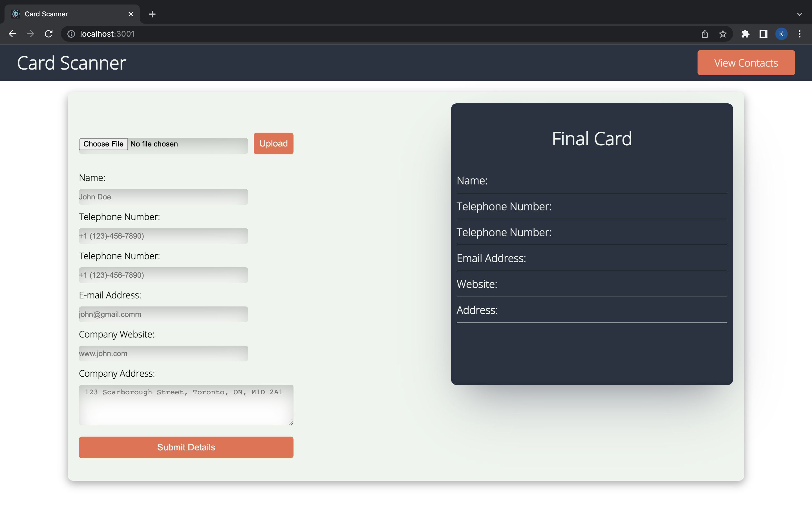
Task: Click the Upload button
Action: [273, 143]
